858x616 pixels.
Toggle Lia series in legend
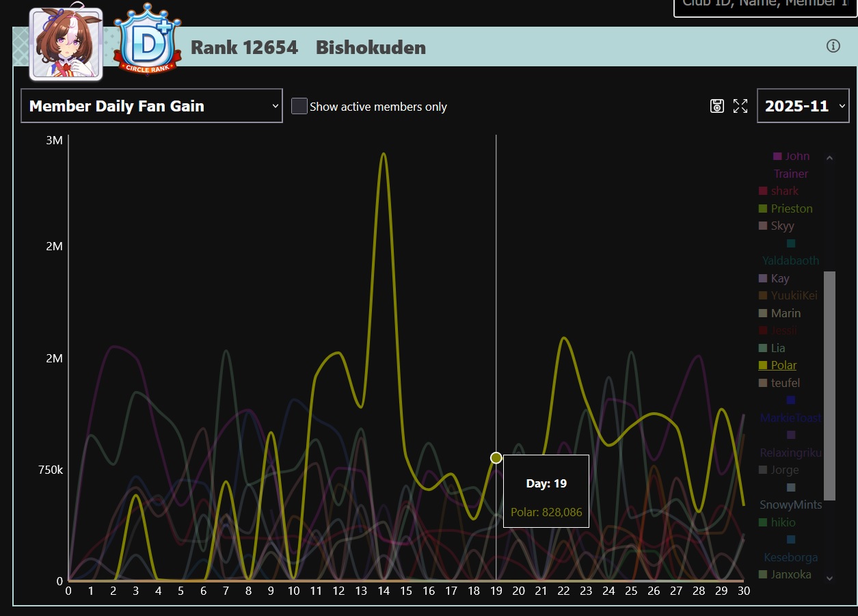[x=773, y=348]
